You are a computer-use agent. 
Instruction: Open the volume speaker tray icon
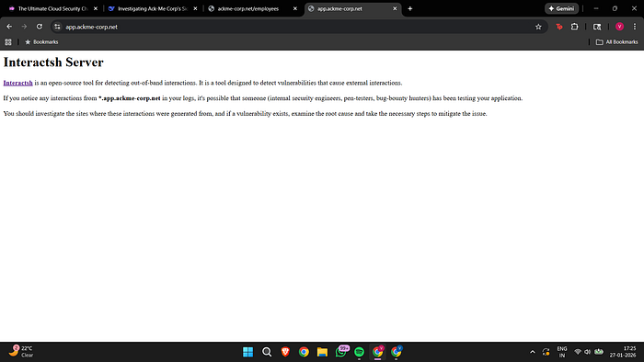tap(587, 352)
